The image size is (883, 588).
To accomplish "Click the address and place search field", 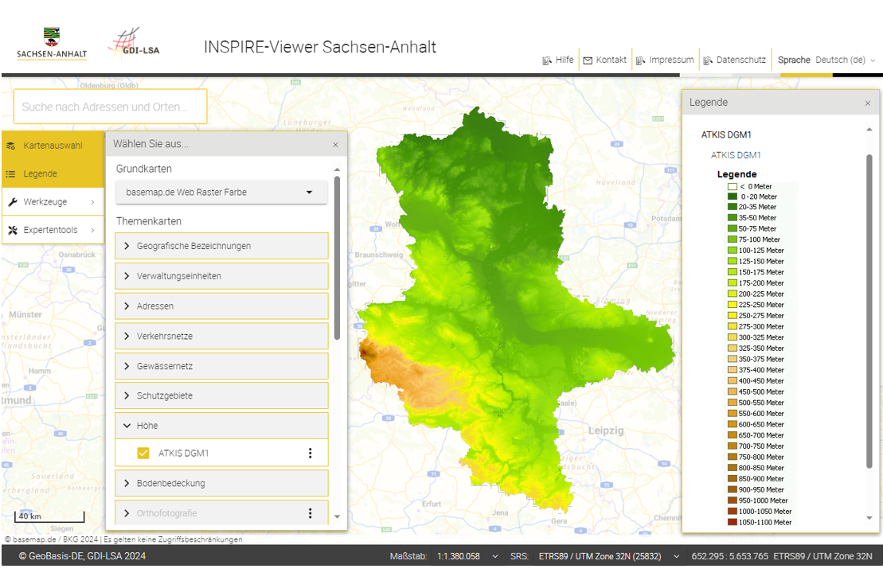I will pyautogui.click(x=110, y=107).
